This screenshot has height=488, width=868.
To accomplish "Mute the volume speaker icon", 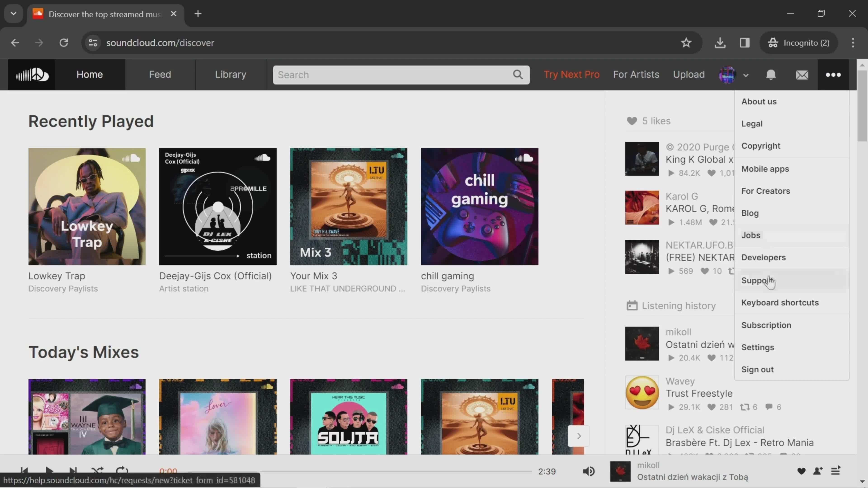I will tap(589, 471).
